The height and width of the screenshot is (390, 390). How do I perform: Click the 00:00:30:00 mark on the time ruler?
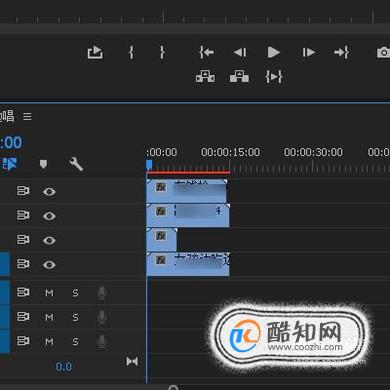point(313,152)
